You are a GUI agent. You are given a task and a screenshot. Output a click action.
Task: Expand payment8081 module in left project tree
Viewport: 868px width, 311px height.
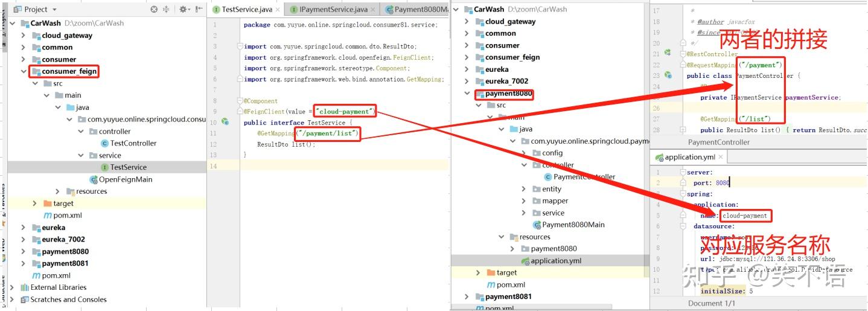coord(24,263)
